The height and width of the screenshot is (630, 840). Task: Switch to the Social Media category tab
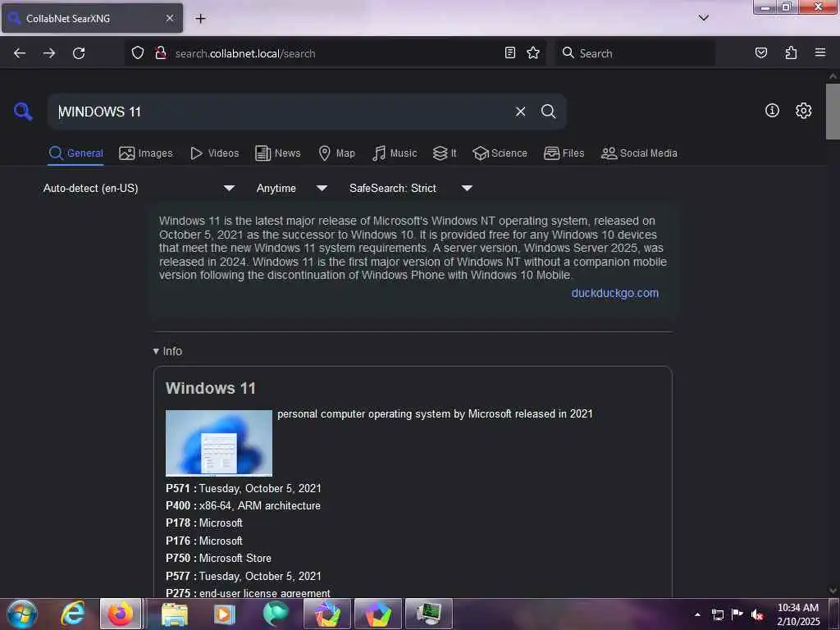coord(639,153)
